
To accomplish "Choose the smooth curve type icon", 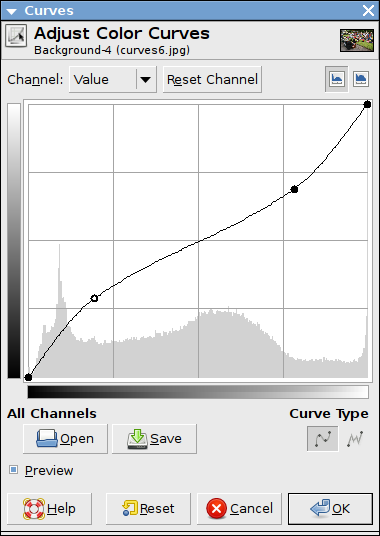I will [323, 439].
